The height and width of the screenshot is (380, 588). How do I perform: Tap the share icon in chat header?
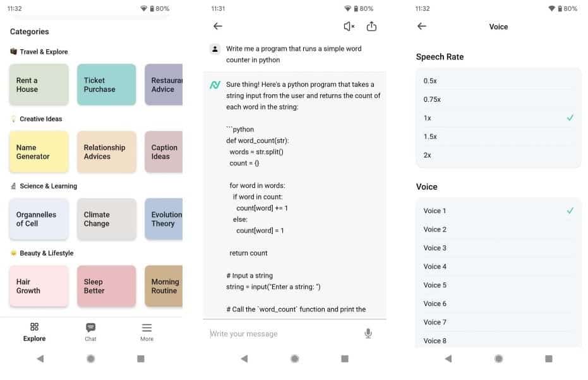(371, 27)
